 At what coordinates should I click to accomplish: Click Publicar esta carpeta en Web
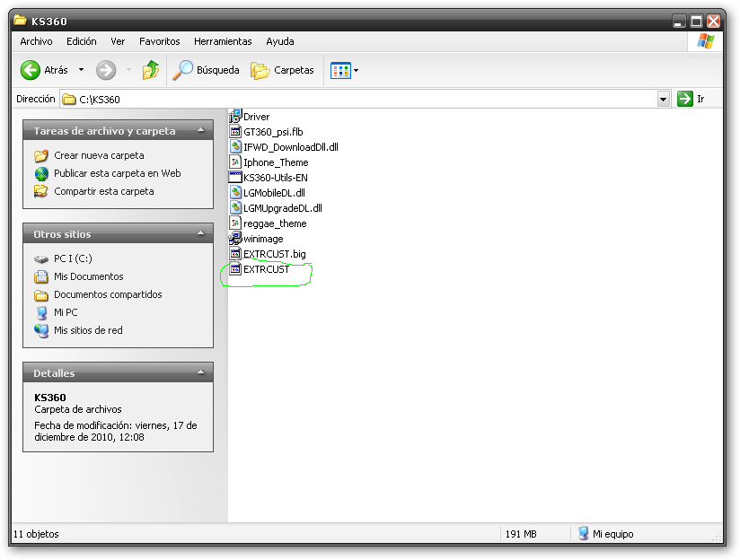pyautogui.click(x=117, y=173)
